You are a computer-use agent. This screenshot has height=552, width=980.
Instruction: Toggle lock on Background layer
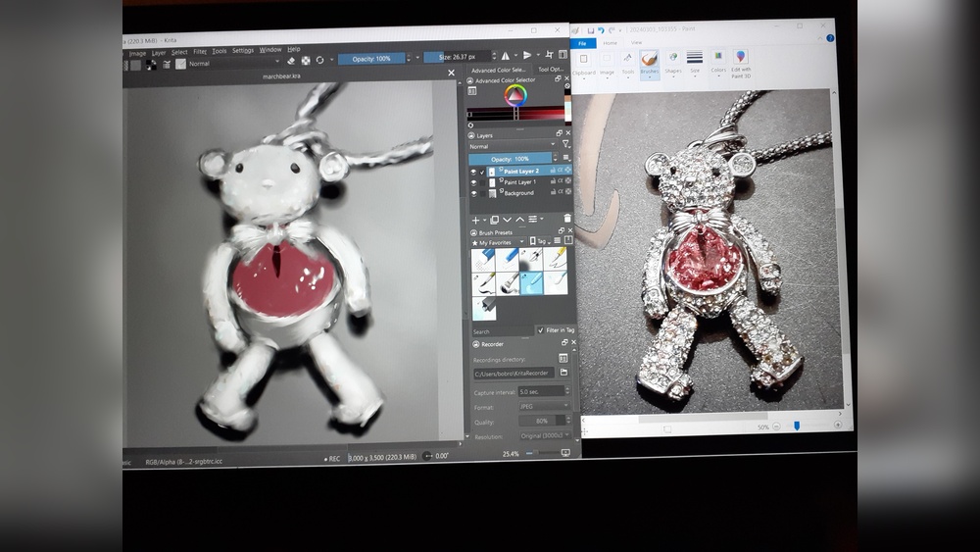pos(553,192)
